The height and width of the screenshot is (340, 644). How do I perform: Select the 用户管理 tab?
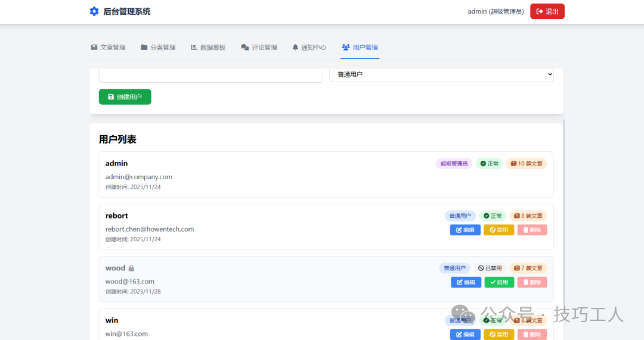click(360, 48)
